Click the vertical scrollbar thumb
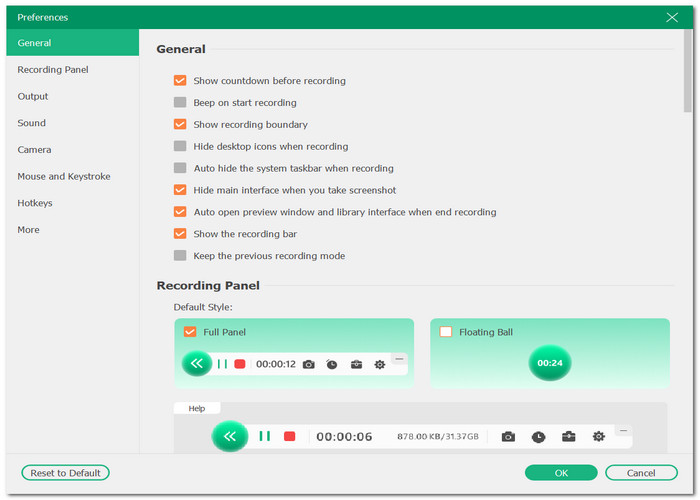The height and width of the screenshot is (500, 700). (x=688, y=71)
